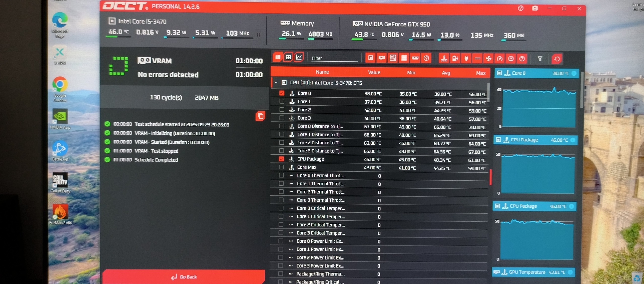The height and width of the screenshot is (284, 644).
Task: Check the Core 0 Distance to Tj checkbox
Action: point(282,126)
